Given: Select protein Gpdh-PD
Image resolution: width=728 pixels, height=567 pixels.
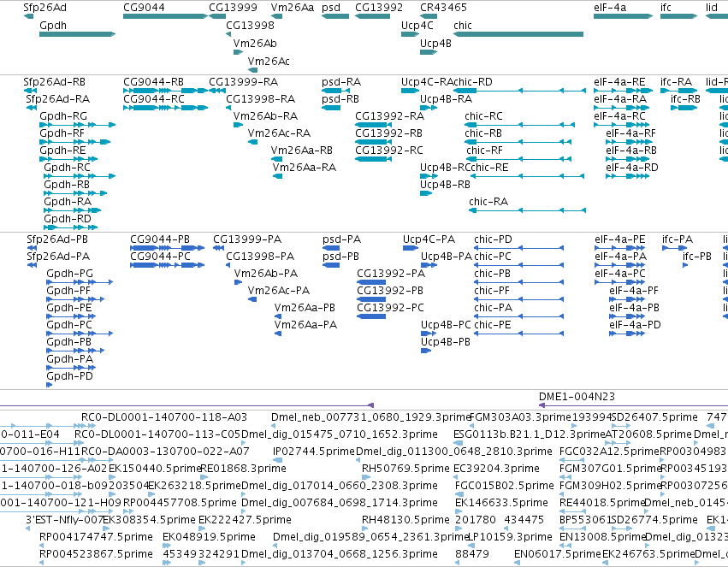Looking at the screenshot, I should [50, 385].
